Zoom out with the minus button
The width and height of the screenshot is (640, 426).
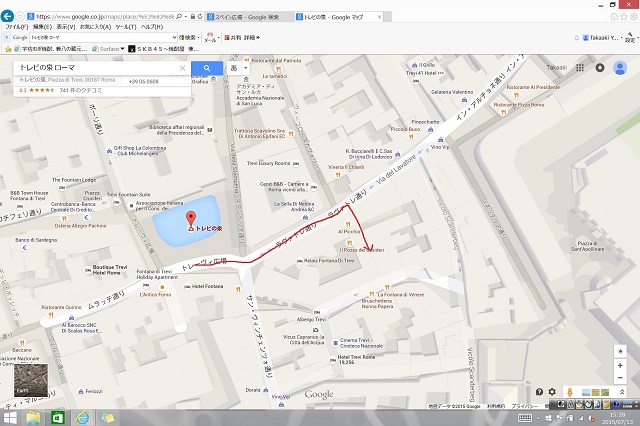tap(620, 377)
